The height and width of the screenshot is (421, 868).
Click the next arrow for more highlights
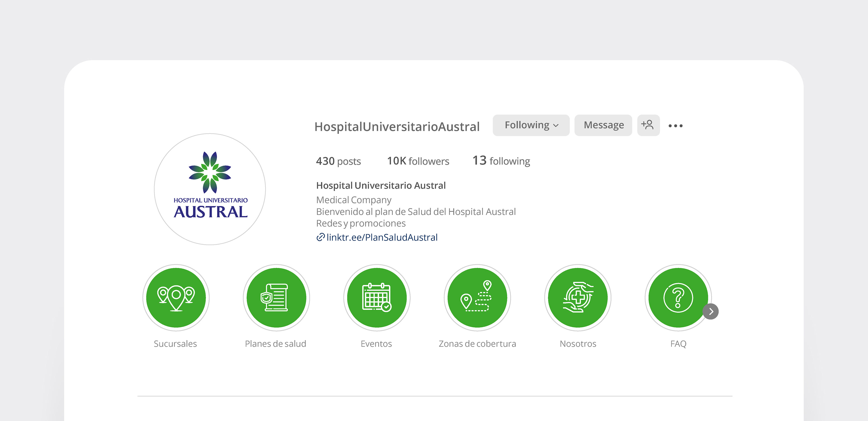pos(711,311)
